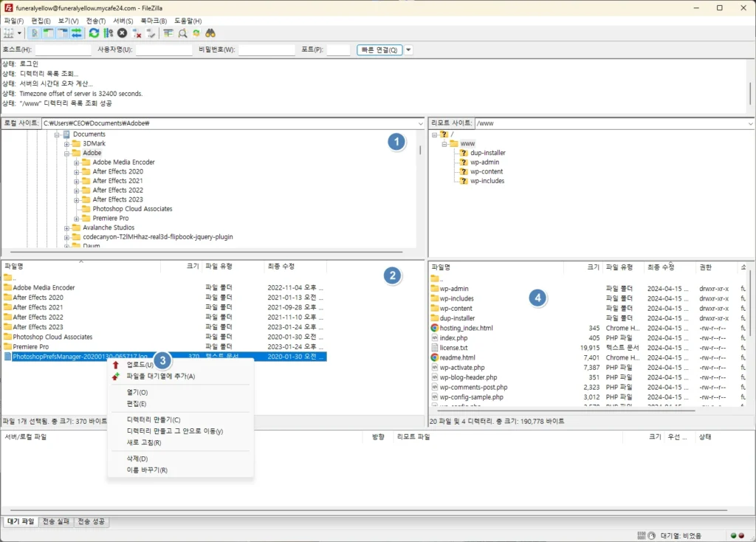The height and width of the screenshot is (542, 756).
Task: Click the PHP icon beside wp-activate.php
Action: (434, 368)
